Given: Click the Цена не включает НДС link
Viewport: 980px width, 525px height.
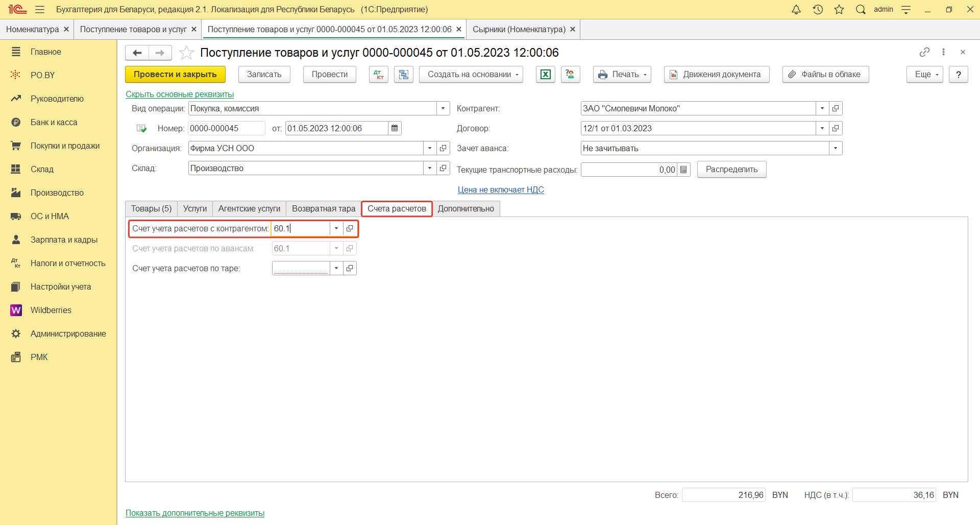Looking at the screenshot, I should click(x=500, y=189).
